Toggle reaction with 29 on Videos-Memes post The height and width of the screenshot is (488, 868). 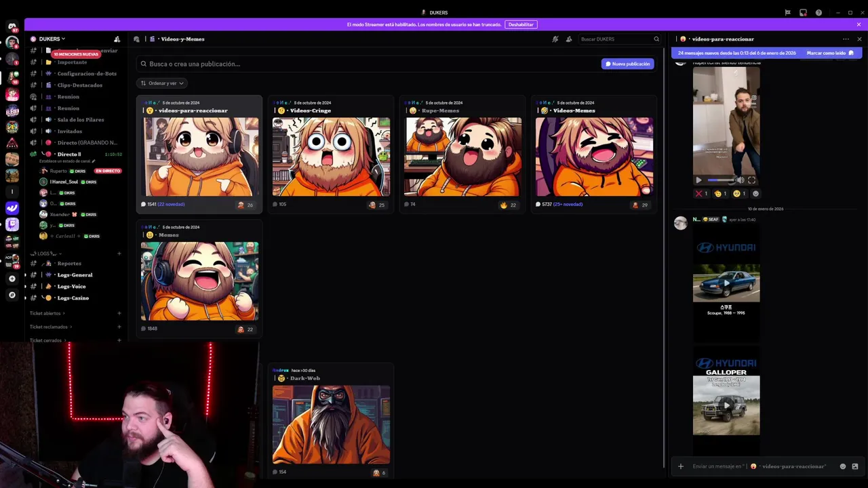(x=640, y=205)
